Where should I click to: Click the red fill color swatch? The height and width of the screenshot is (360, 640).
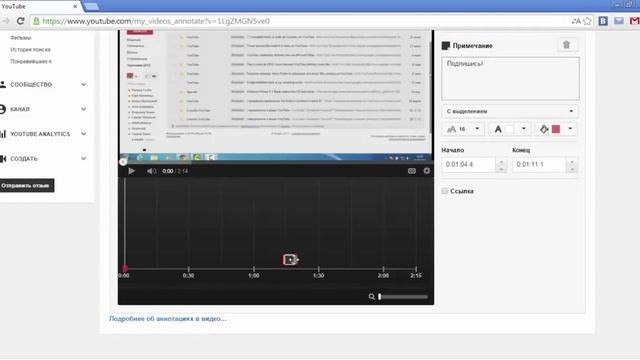556,129
